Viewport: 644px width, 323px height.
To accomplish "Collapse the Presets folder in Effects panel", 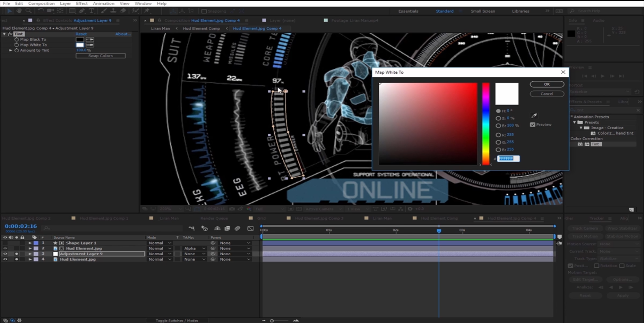I will click(575, 122).
